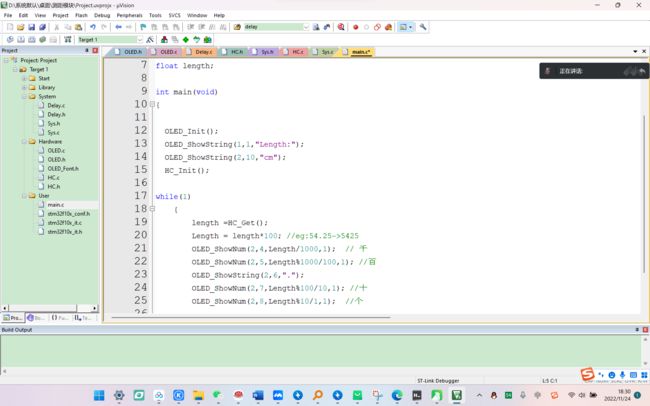Close the Project panel with red X
This screenshot has height=406, width=650.
(95, 51)
